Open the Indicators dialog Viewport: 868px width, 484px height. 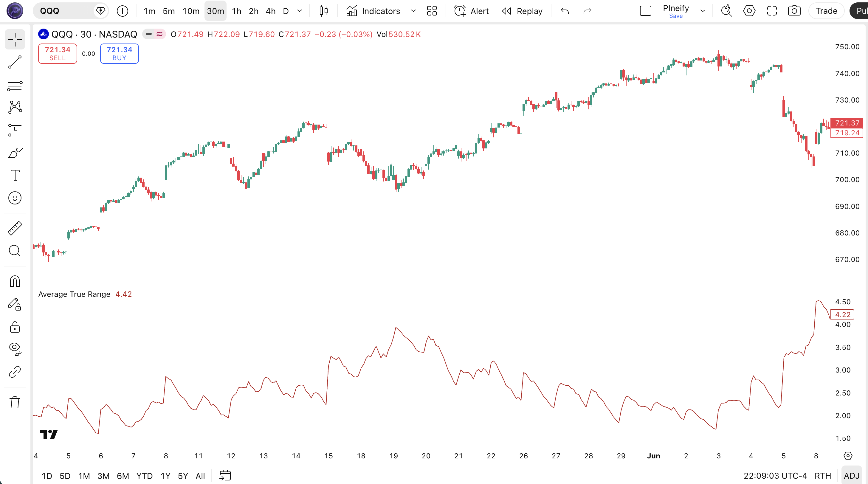coord(373,11)
